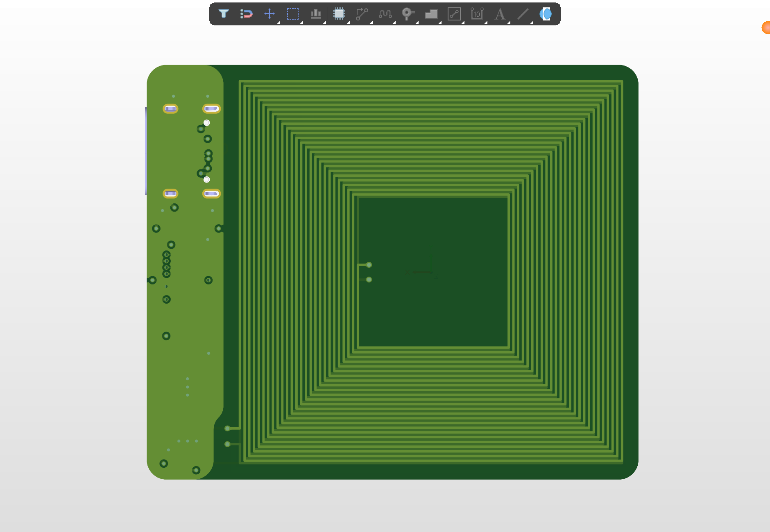Select the polygon pour stepped-shape tool
The height and width of the screenshot is (532, 770).
tap(431, 14)
